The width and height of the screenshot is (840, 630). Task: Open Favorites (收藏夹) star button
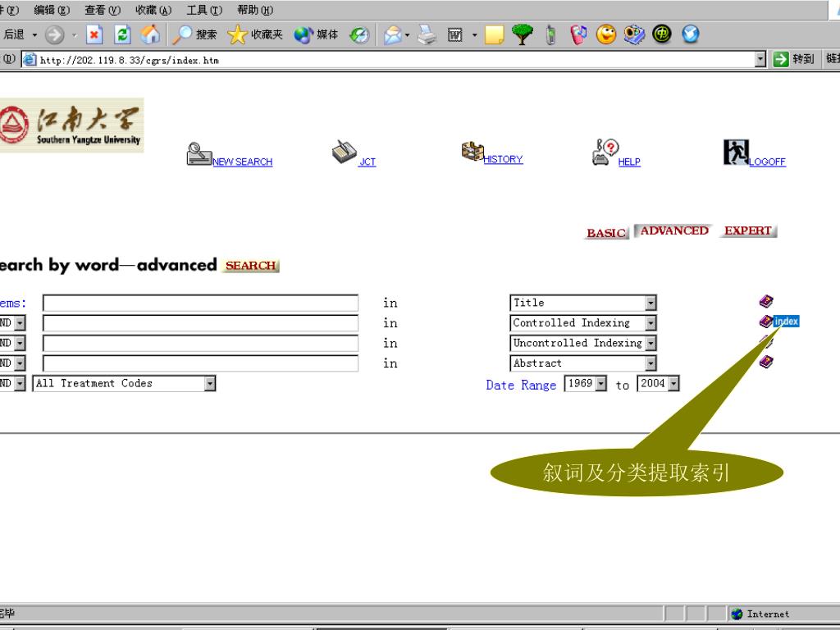[255, 34]
